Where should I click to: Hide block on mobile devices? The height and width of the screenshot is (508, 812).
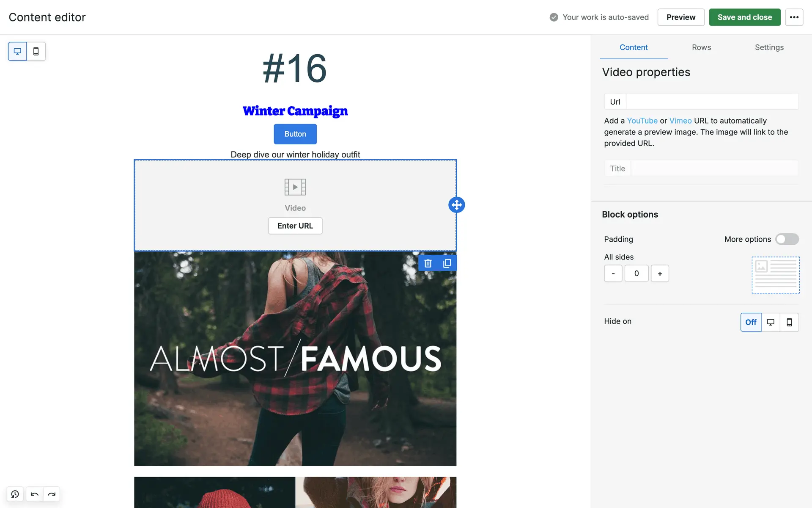coord(789,322)
